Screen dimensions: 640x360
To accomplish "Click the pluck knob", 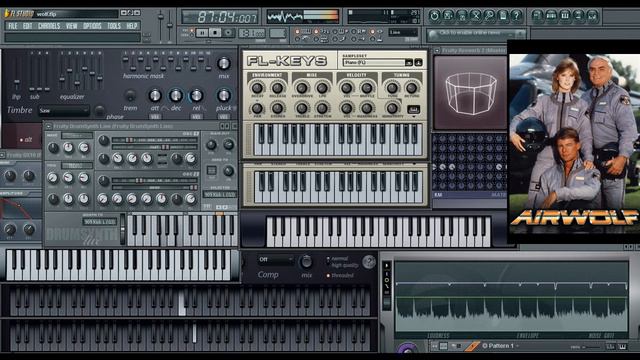I will point(224,96).
